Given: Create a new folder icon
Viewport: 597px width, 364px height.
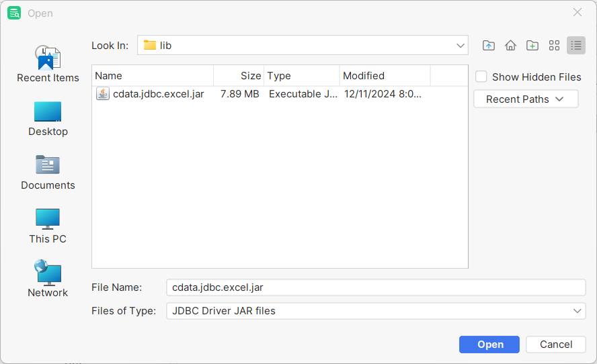Looking at the screenshot, I should tap(532, 46).
